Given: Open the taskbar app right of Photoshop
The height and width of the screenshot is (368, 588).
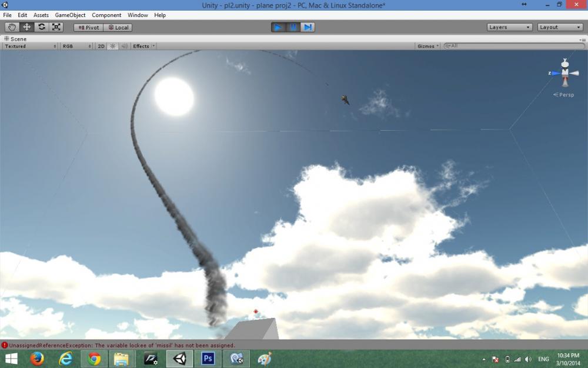Looking at the screenshot, I should pos(236,359).
